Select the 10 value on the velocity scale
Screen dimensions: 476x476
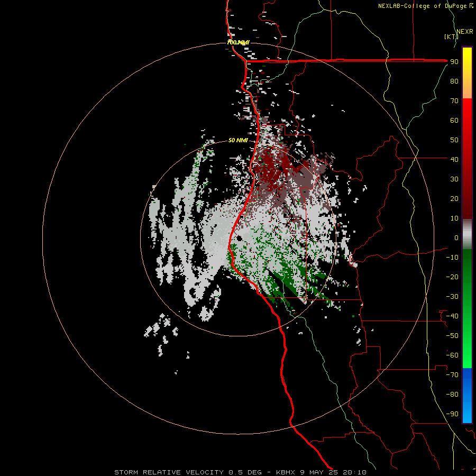(x=454, y=218)
